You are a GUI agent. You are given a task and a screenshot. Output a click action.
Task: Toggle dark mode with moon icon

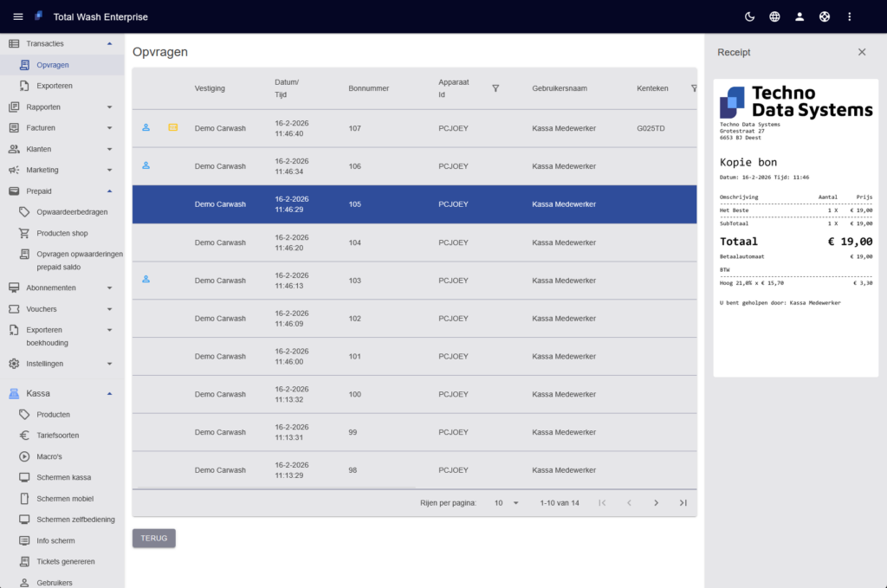pos(749,16)
